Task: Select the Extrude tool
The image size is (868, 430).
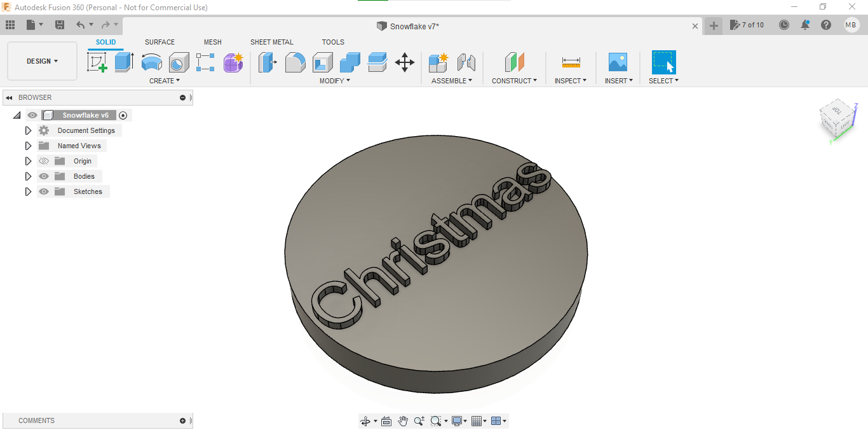Action: 124,62
